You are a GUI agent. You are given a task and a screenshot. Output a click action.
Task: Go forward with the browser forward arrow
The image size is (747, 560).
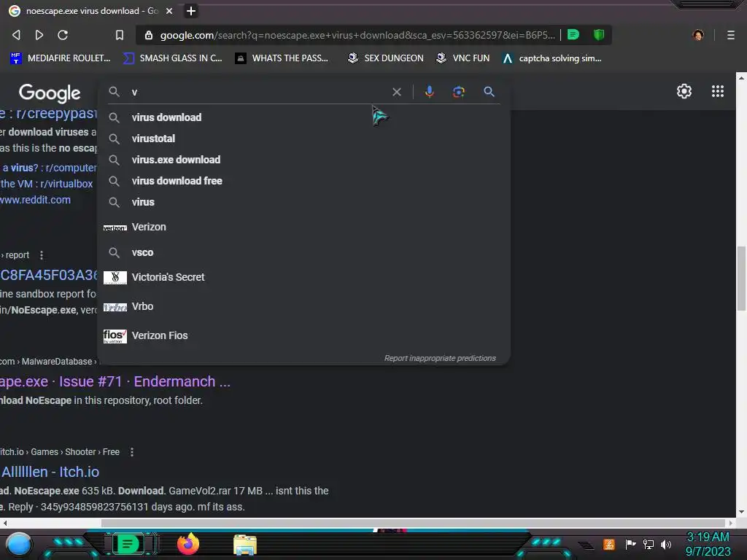pyautogui.click(x=39, y=35)
